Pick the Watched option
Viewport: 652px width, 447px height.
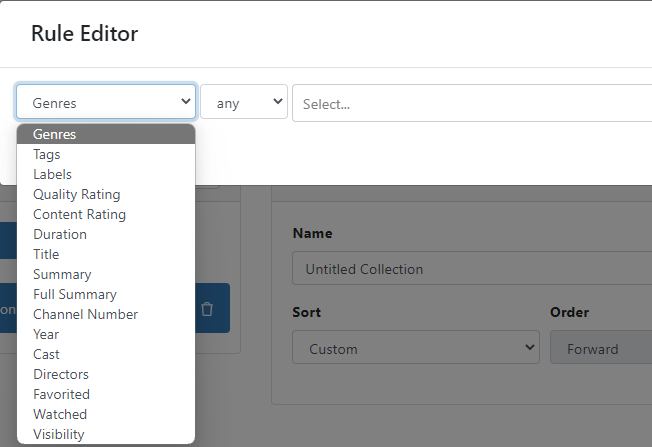tap(60, 414)
